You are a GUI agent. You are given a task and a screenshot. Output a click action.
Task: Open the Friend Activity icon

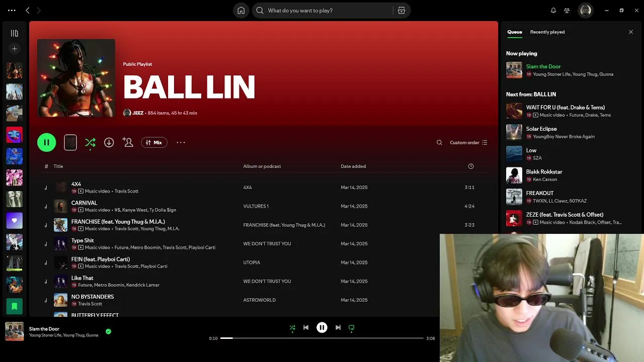click(x=567, y=11)
